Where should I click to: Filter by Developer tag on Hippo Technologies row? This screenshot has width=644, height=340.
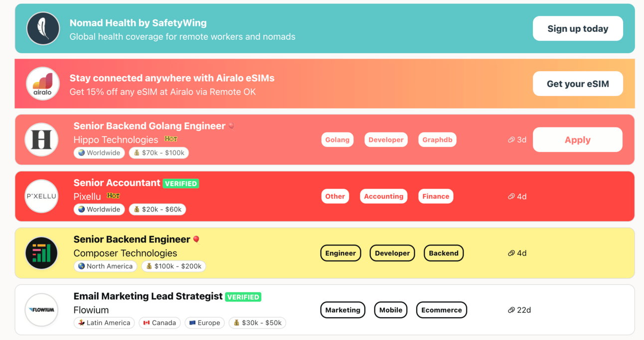tap(386, 140)
